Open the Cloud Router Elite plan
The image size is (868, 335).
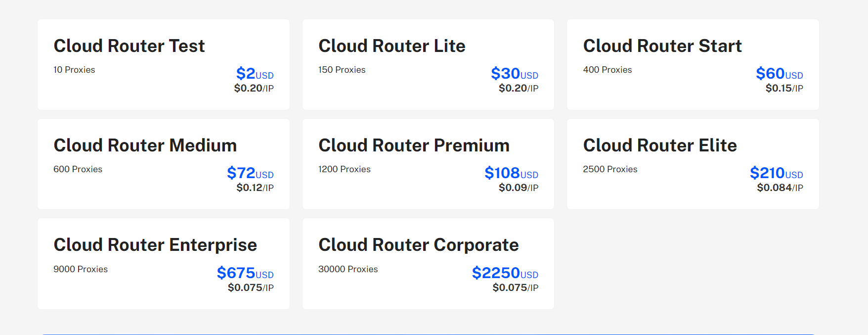pyautogui.click(x=693, y=164)
